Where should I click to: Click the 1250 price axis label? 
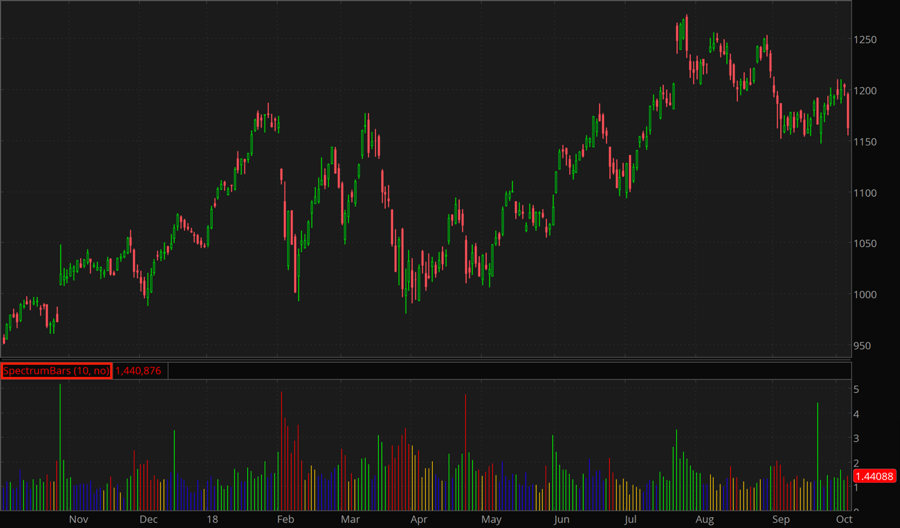(x=866, y=39)
